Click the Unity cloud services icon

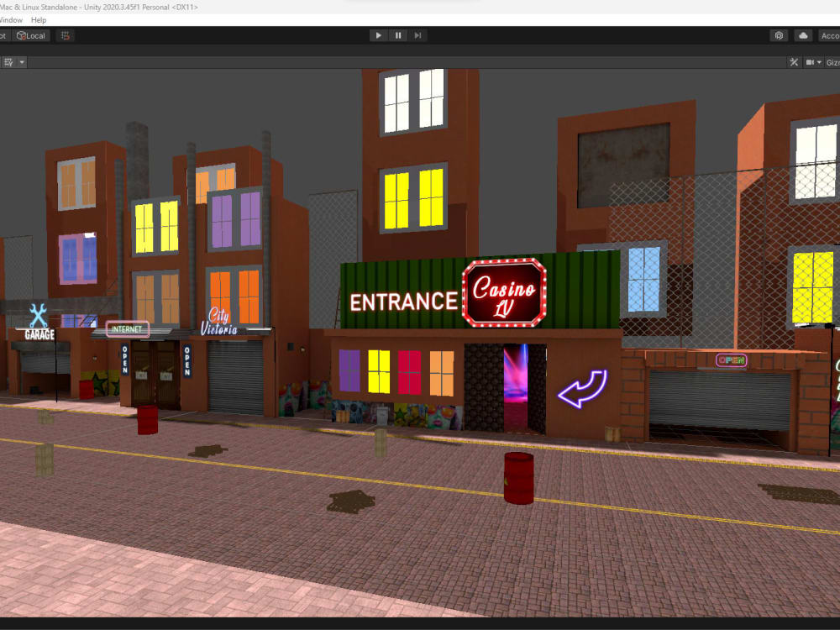(802, 35)
